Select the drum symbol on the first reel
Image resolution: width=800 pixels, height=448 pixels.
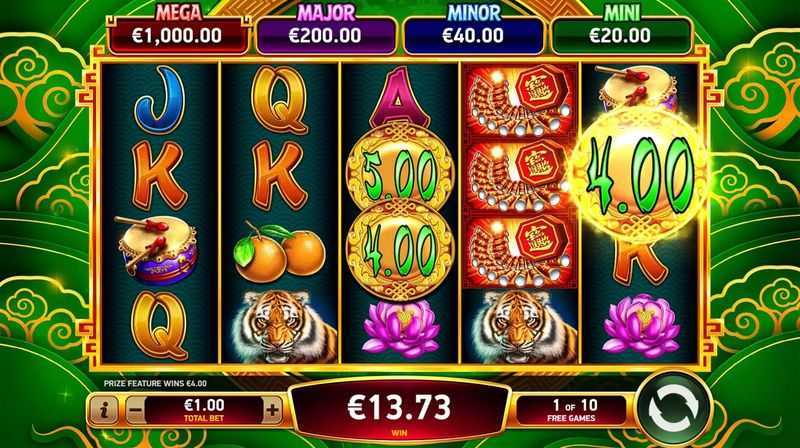[158, 250]
